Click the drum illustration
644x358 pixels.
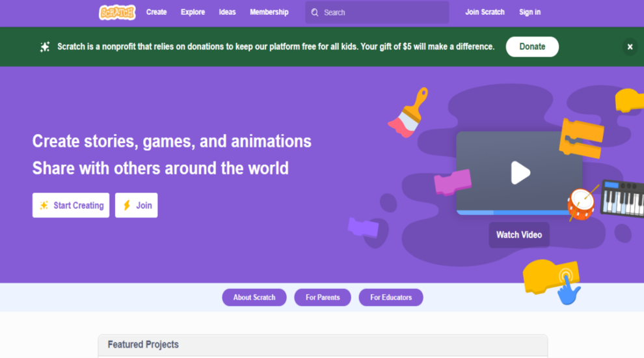point(581,204)
